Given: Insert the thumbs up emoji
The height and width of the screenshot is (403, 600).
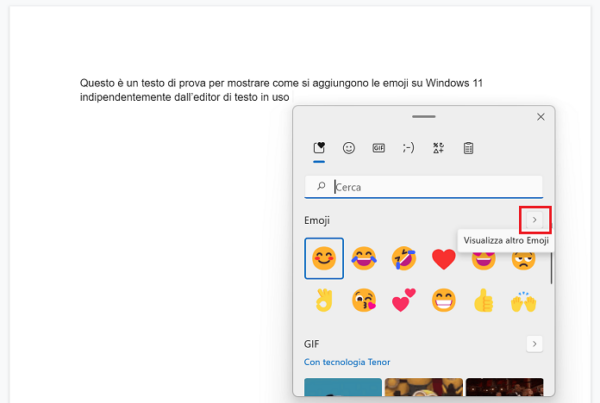Looking at the screenshot, I should coord(483,299).
